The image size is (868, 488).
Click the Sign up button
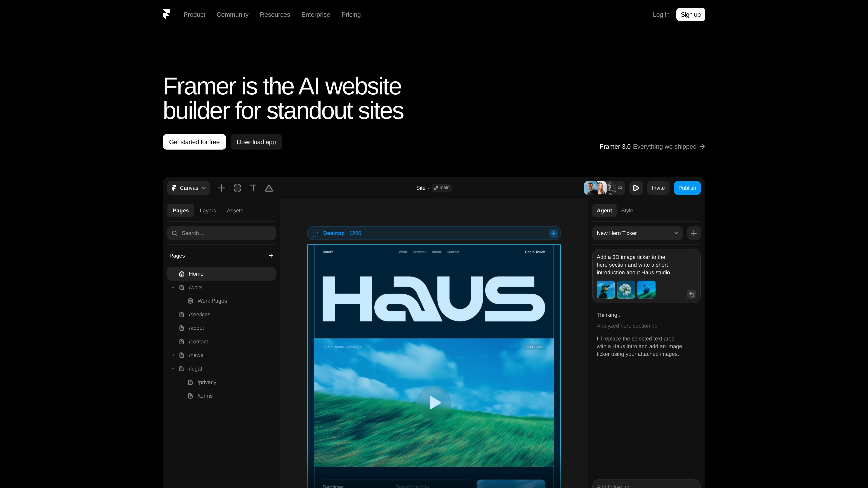pos(690,14)
